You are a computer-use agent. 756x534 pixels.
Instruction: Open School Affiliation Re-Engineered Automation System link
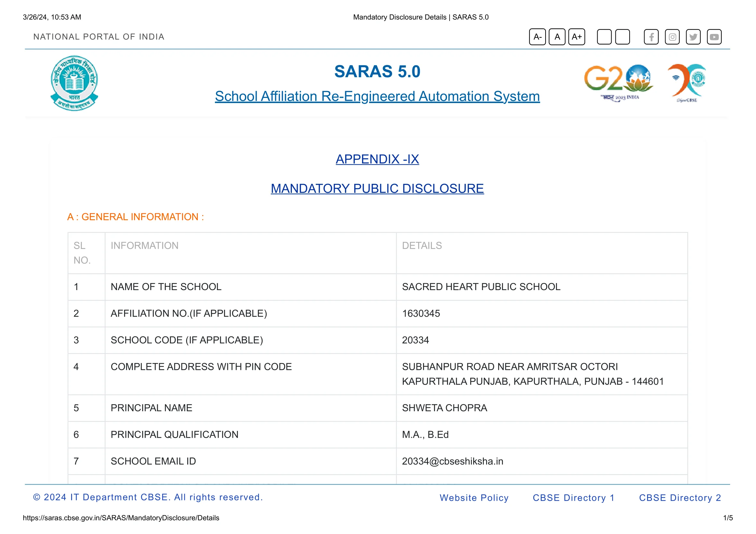tap(377, 96)
